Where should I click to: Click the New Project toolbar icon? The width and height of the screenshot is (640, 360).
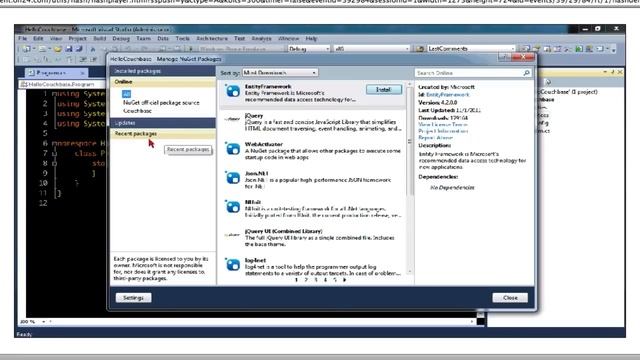(x=26, y=49)
